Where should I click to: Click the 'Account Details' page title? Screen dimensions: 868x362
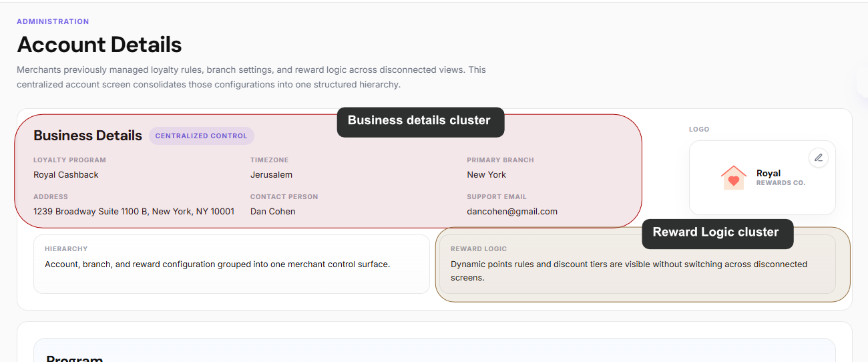point(99,45)
